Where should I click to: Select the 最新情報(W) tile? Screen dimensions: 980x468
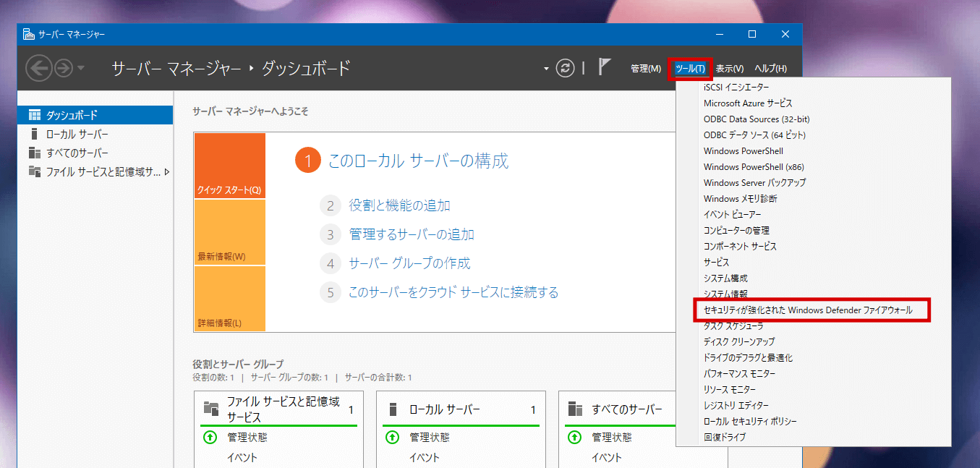click(x=229, y=232)
